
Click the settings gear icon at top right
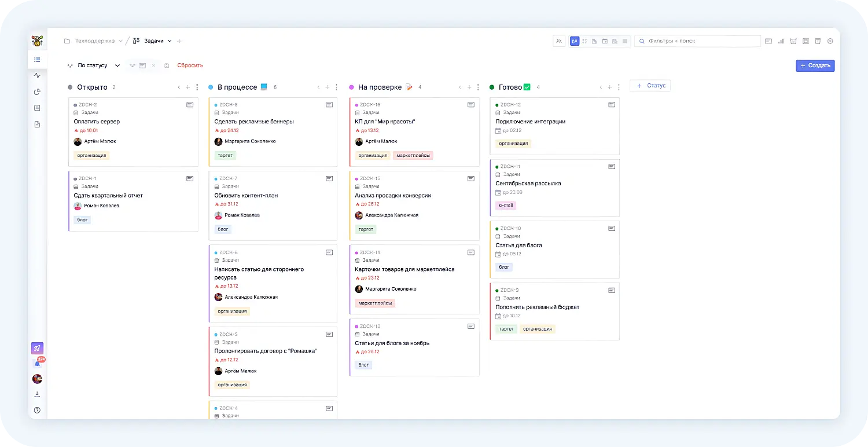pos(830,41)
